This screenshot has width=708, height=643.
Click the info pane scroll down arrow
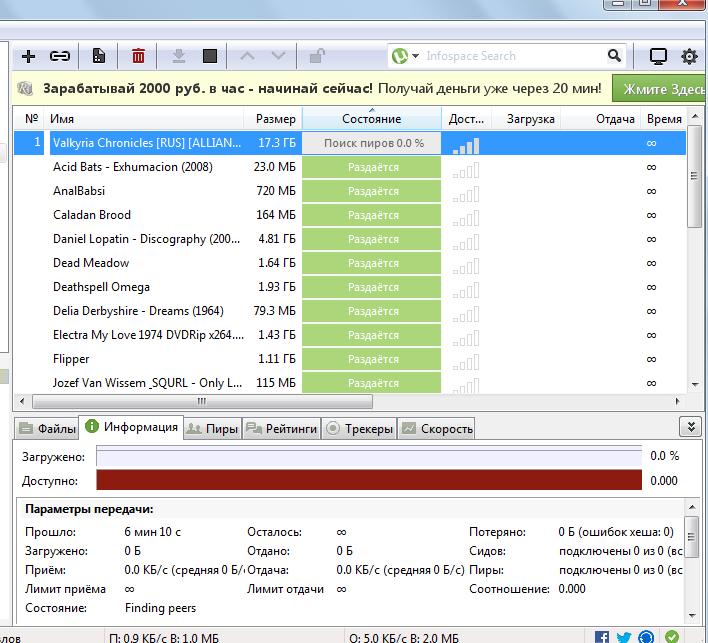(692, 615)
